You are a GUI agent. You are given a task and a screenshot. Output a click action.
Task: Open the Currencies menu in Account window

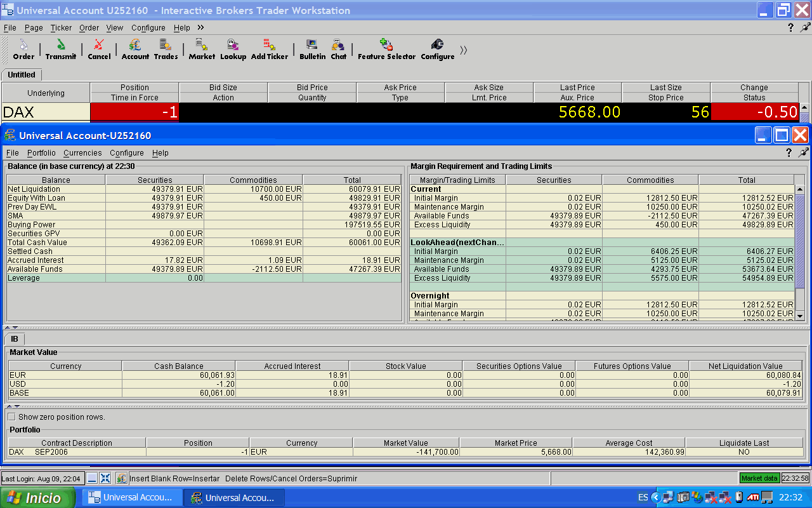[x=82, y=153]
